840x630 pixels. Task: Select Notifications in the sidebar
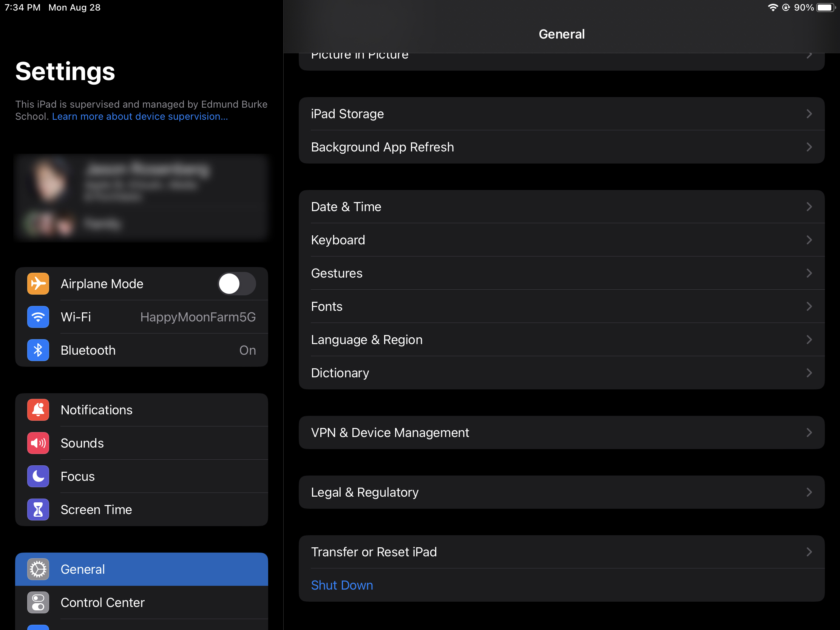[142, 410]
